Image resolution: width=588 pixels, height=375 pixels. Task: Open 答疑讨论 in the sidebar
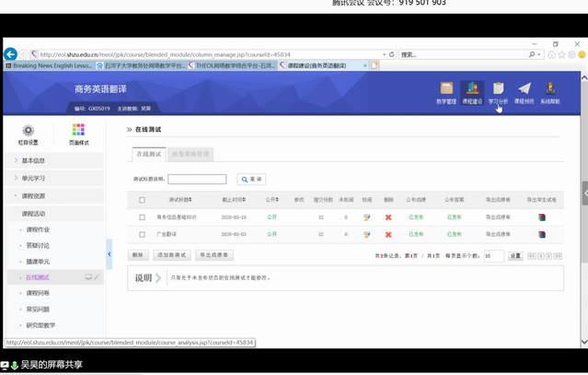38,245
